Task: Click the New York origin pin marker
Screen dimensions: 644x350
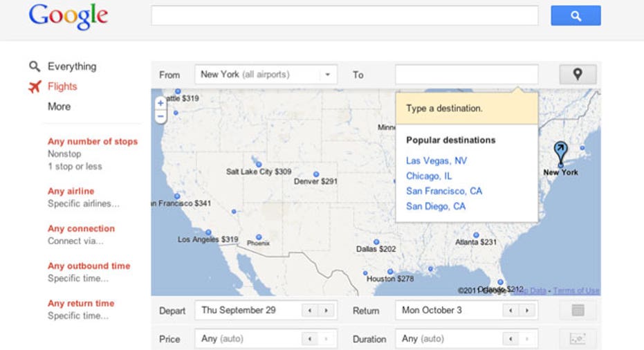Action: (560, 154)
